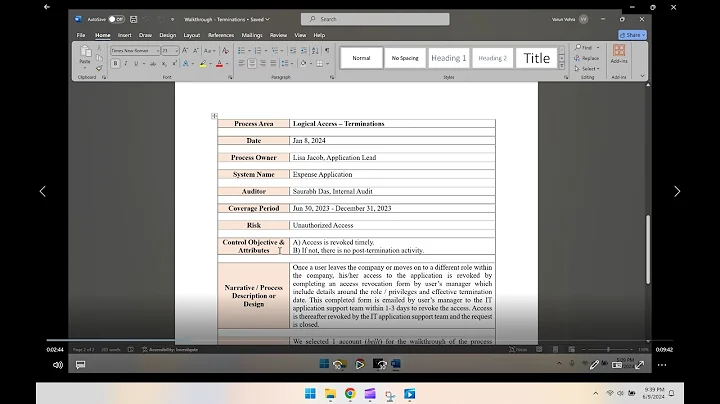Open the Line and Paragraph Spacing menu
This screenshot has width=720, height=404.
pos(287,63)
